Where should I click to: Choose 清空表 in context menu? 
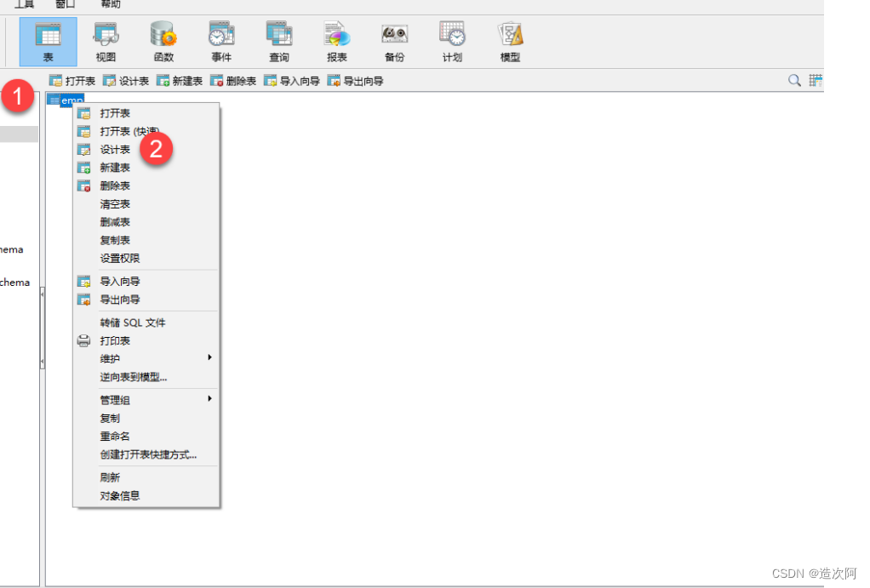[146, 204]
